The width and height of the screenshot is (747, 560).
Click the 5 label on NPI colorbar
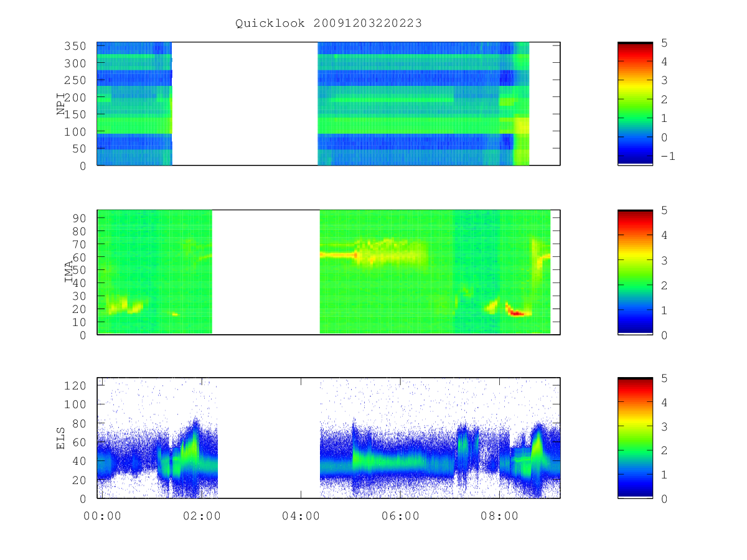click(664, 43)
